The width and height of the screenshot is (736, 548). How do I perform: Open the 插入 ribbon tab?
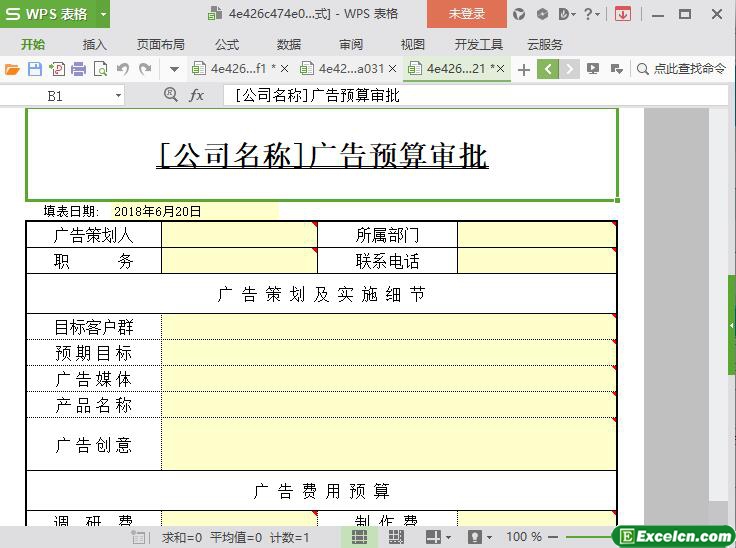(x=94, y=44)
